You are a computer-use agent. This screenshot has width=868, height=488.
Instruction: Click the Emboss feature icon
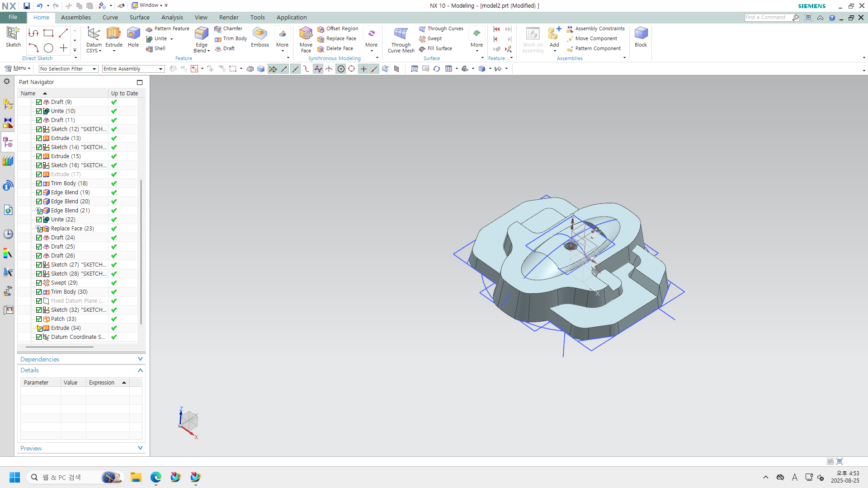coord(259,34)
